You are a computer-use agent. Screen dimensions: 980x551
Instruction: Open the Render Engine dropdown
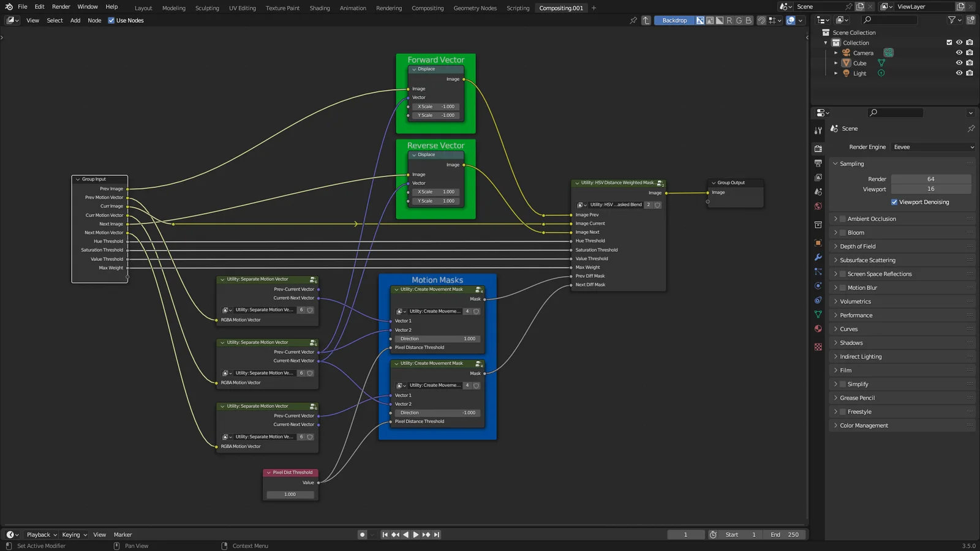tap(932, 147)
